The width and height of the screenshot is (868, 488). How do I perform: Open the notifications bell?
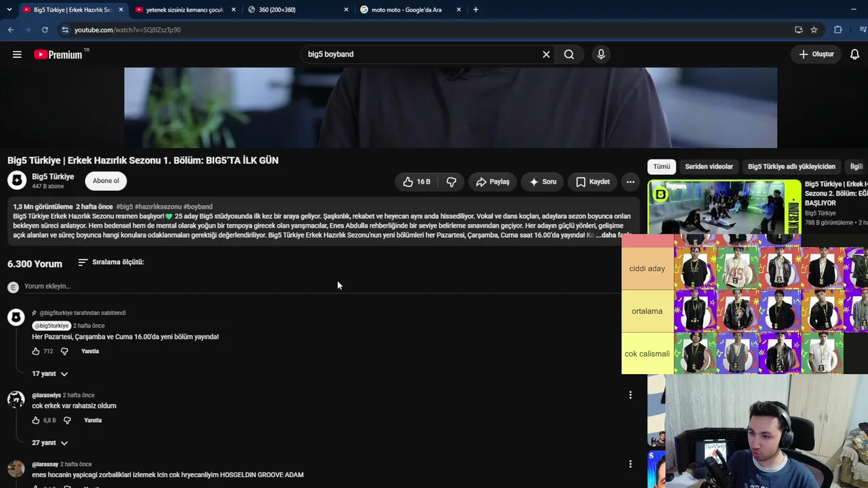854,54
